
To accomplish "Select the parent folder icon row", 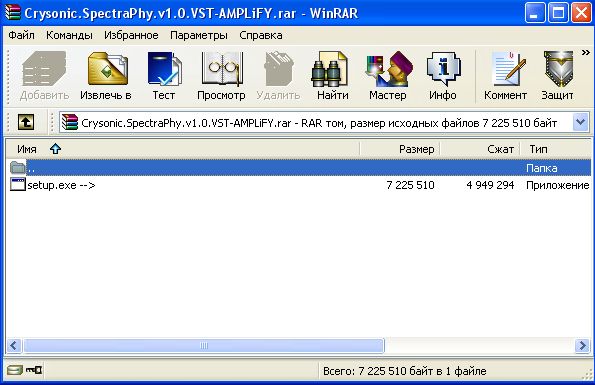I will coord(298,167).
